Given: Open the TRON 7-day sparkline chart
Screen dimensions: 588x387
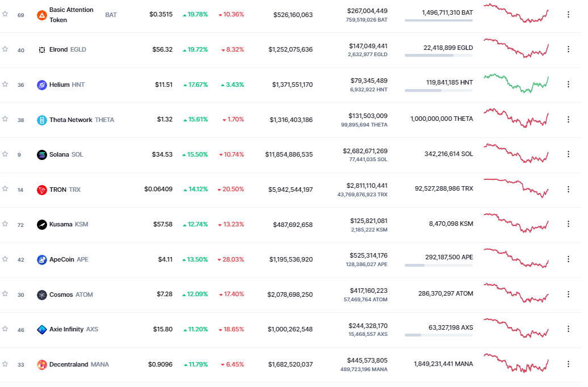Looking at the screenshot, I should 516,188.
